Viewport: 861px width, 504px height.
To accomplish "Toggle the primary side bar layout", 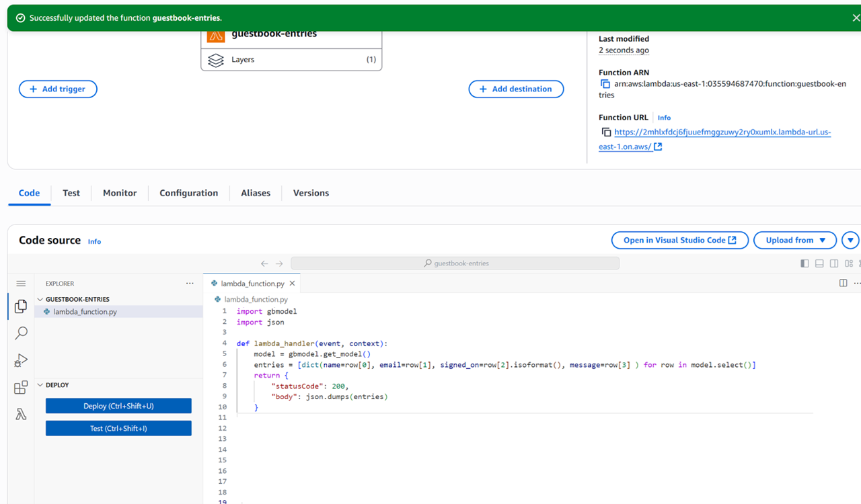I will [x=804, y=263].
